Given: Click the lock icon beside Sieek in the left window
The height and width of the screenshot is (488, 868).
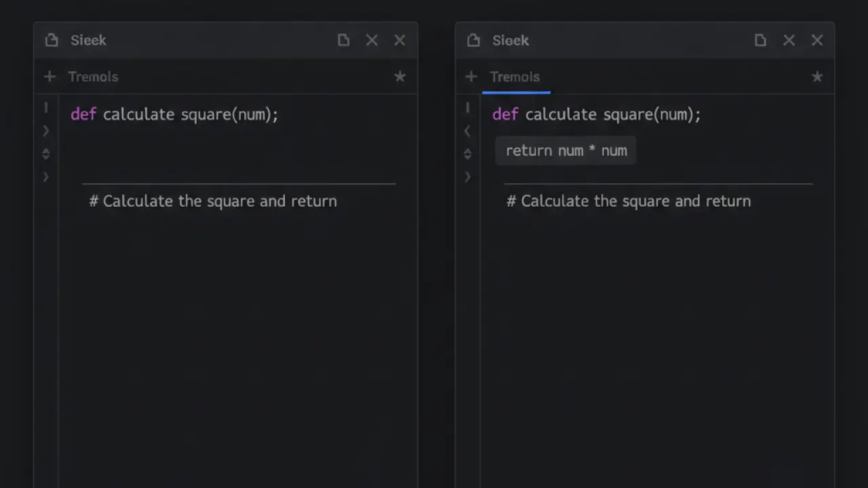Looking at the screenshot, I should tap(52, 41).
